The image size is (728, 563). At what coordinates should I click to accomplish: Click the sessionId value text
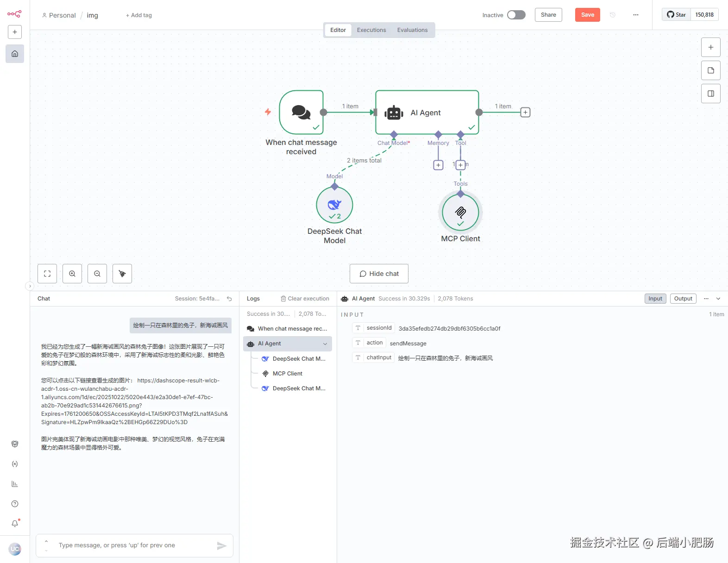(x=449, y=329)
